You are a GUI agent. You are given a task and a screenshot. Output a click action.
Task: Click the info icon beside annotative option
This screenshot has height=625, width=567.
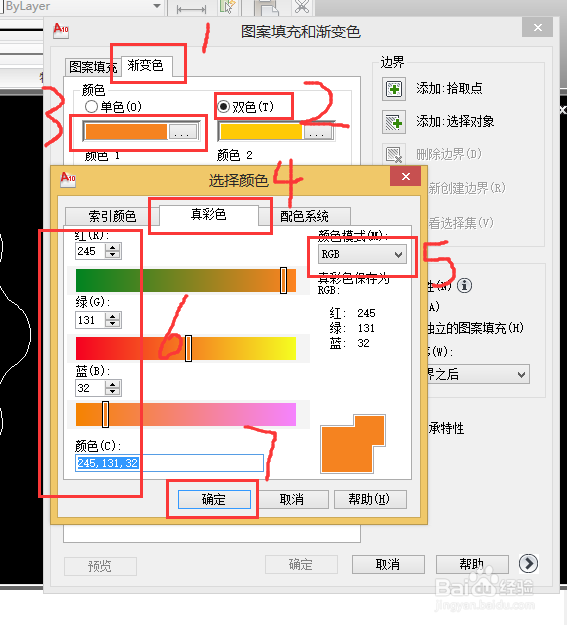[464, 285]
